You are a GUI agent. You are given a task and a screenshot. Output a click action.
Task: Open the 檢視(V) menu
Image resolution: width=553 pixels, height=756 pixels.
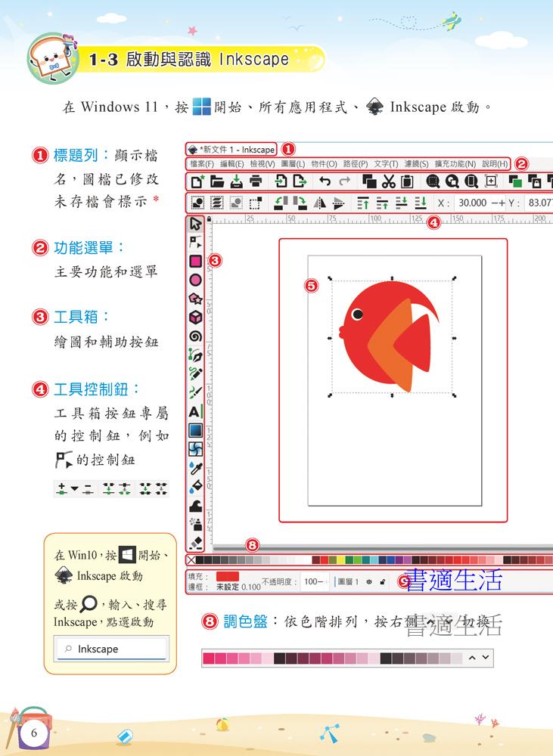[x=263, y=164]
